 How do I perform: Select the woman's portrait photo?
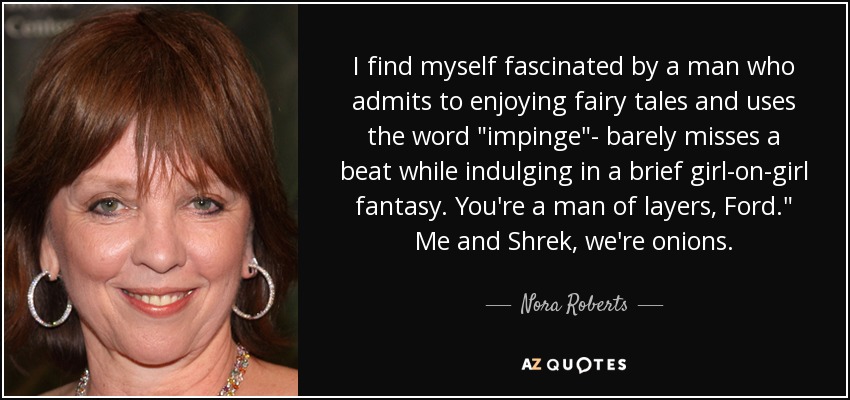151,200
